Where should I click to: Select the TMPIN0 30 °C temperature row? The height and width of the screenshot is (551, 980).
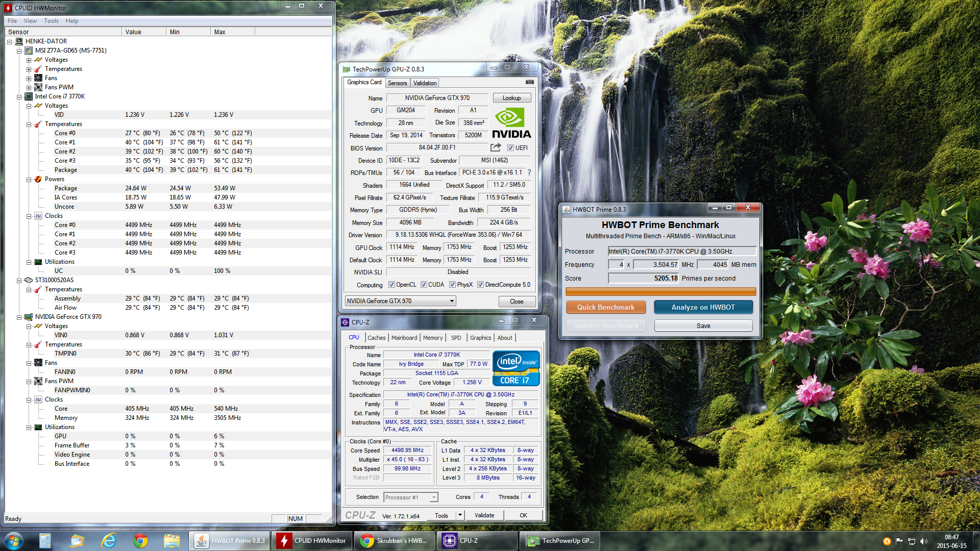coord(168,354)
